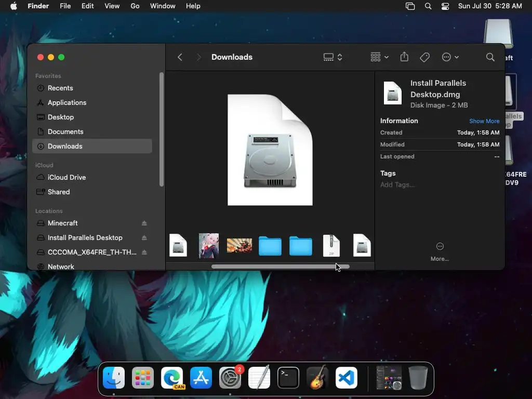Open TextEdit from the Dock
Image resolution: width=532 pixels, height=399 pixels.
click(x=259, y=378)
